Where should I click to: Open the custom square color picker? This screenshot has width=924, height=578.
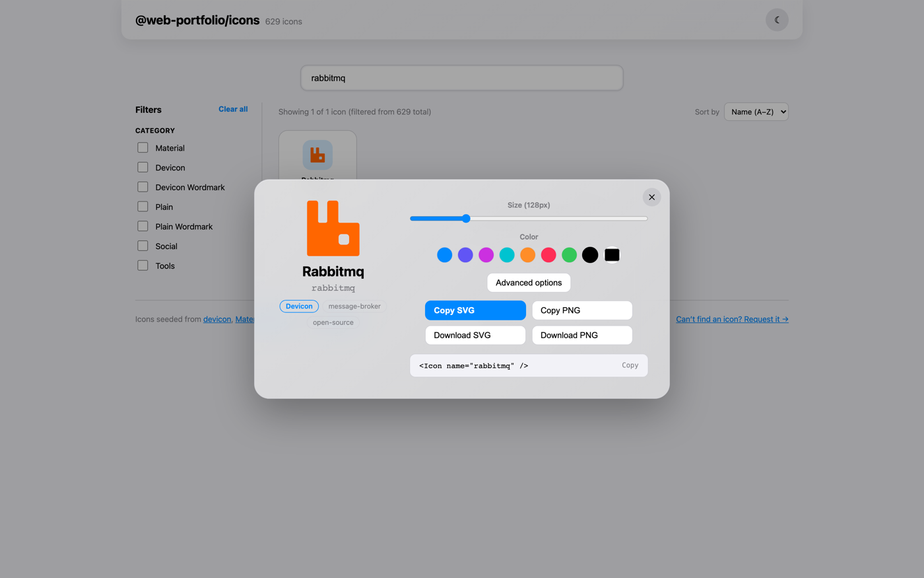click(x=612, y=255)
